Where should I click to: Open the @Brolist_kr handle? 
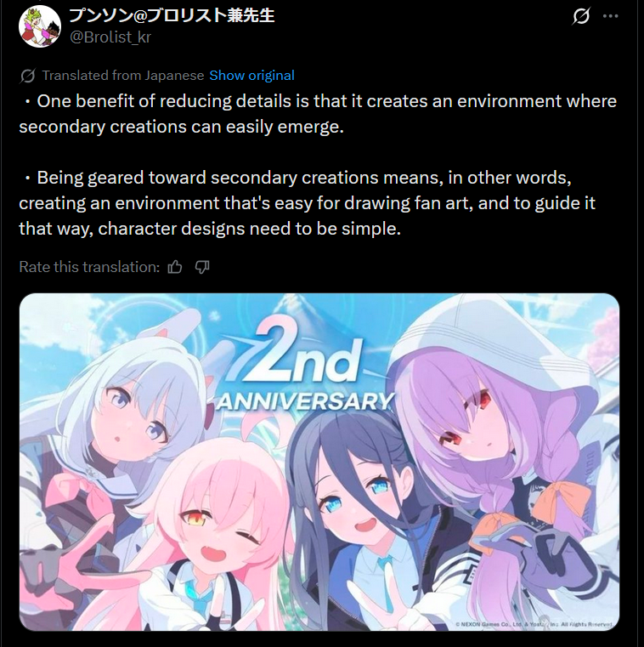click(110, 37)
